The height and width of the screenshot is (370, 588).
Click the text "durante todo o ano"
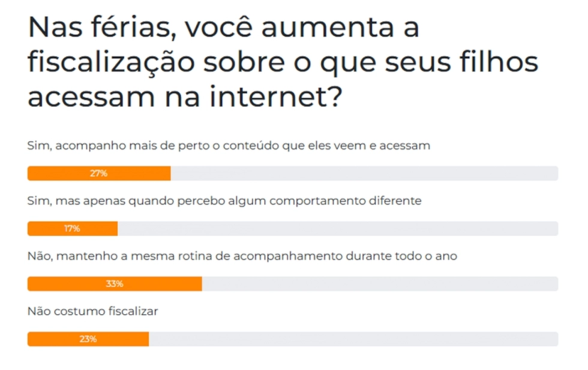(x=401, y=256)
